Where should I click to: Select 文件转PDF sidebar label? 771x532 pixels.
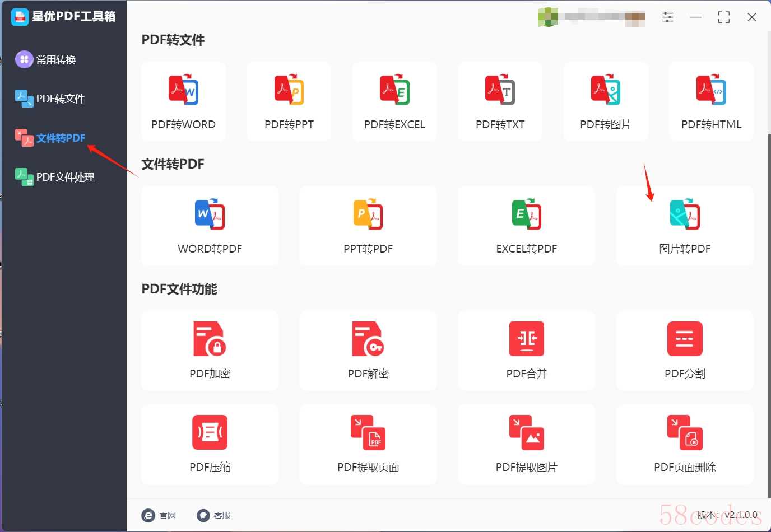[61, 138]
